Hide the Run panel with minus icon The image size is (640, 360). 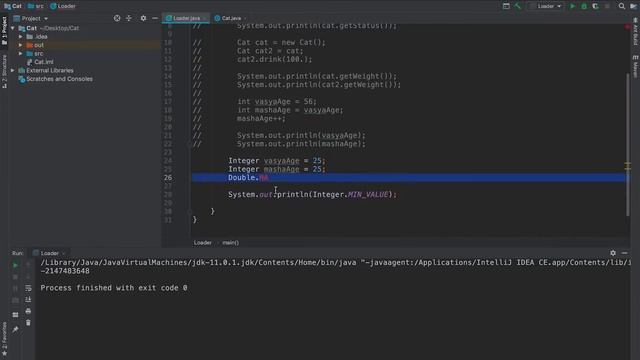pyautogui.click(x=624, y=253)
